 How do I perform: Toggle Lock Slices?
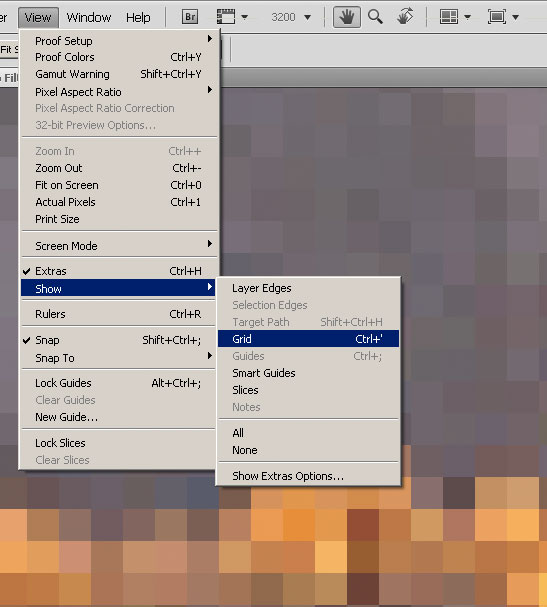click(x=118, y=442)
